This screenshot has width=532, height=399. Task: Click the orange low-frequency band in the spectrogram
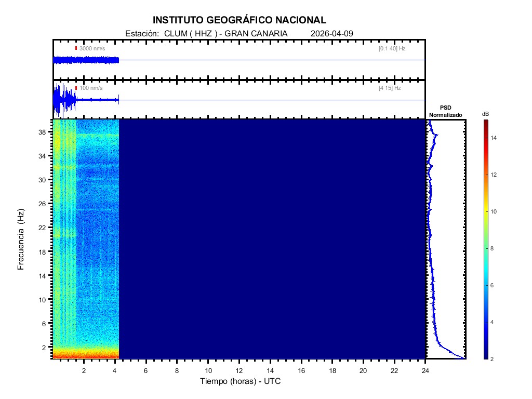pyautogui.click(x=86, y=355)
